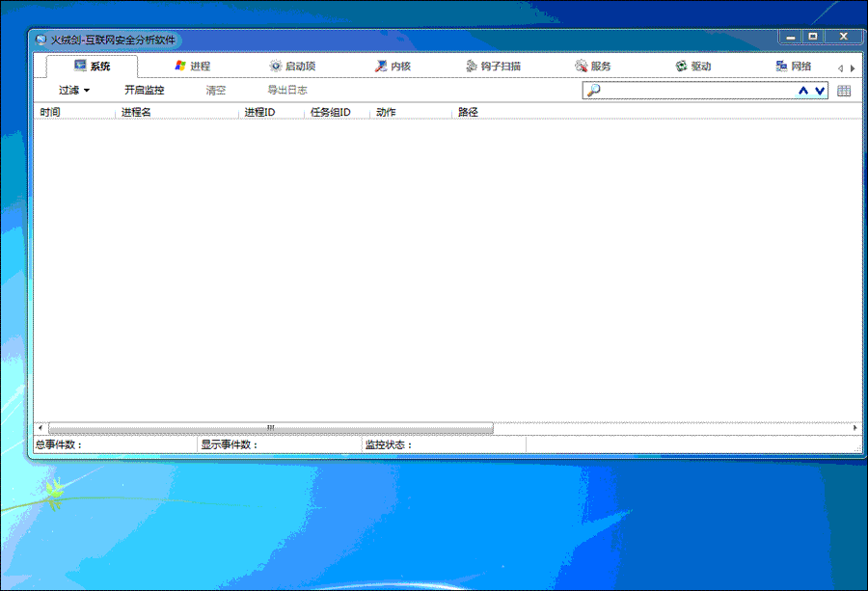The width and height of the screenshot is (868, 591).
Task: Open the 服务 tab
Action: (593, 66)
